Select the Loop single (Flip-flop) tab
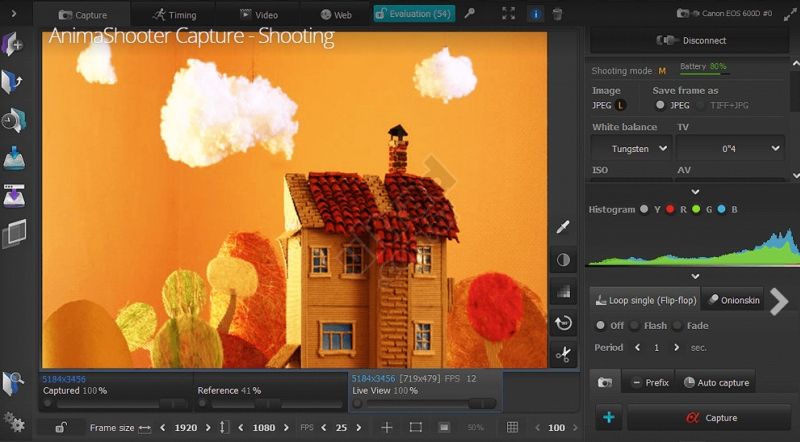This screenshot has width=800, height=442. [645, 300]
